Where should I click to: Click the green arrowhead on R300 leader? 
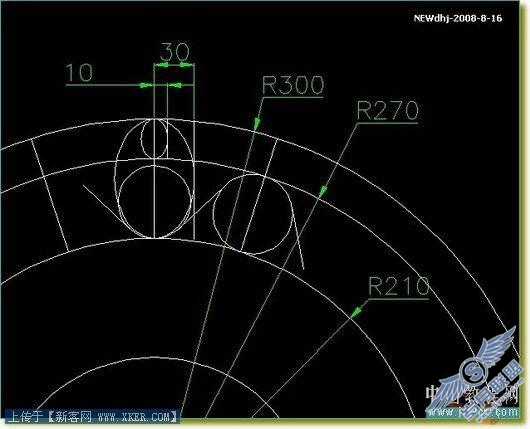[x=257, y=124]
